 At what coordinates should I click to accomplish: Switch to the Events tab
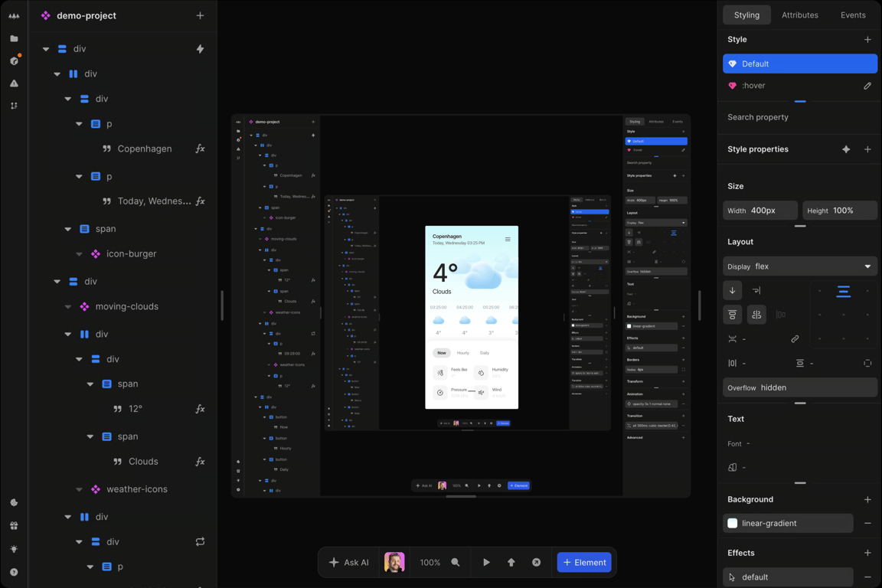point(853,15)
